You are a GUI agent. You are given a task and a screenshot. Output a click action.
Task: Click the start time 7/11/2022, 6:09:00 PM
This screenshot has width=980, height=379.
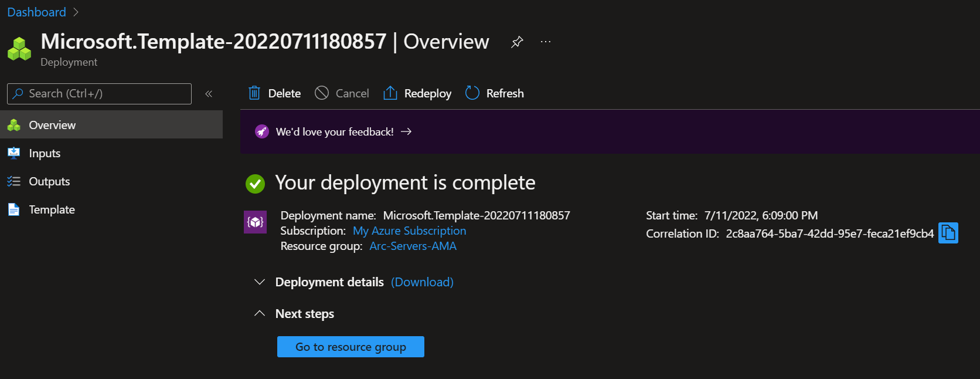(x=761, y=215)
